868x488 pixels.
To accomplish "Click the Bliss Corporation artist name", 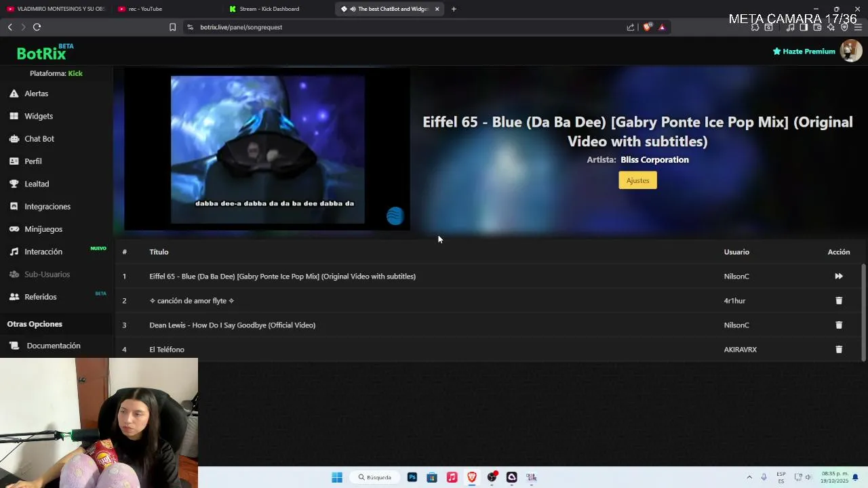I will point(654,160).
